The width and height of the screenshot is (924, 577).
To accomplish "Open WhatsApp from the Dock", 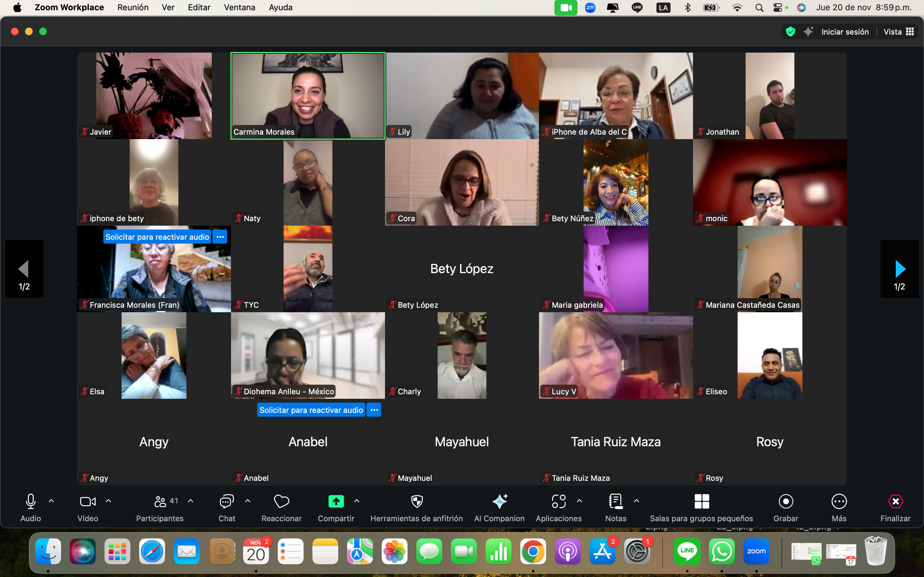I will 721,551.
